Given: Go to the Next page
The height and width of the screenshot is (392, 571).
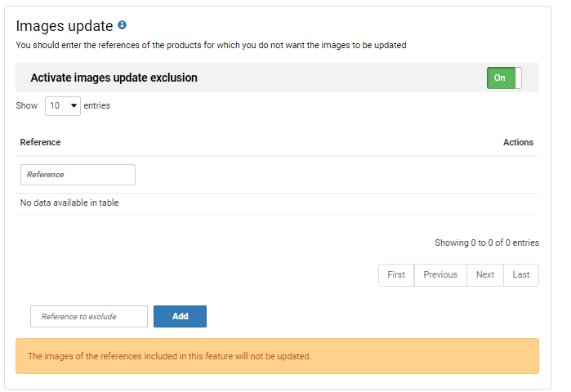Looking at the screenshot, I should 485,275.
